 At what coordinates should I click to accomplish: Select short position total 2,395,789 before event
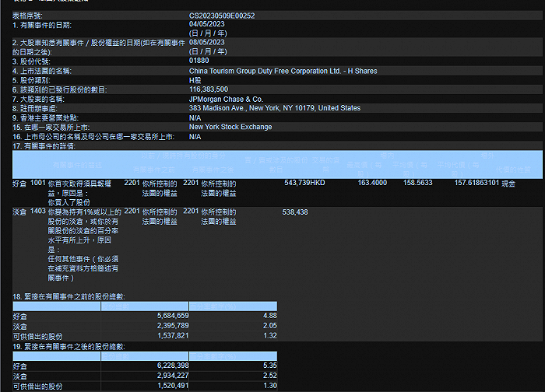(173, 326)
